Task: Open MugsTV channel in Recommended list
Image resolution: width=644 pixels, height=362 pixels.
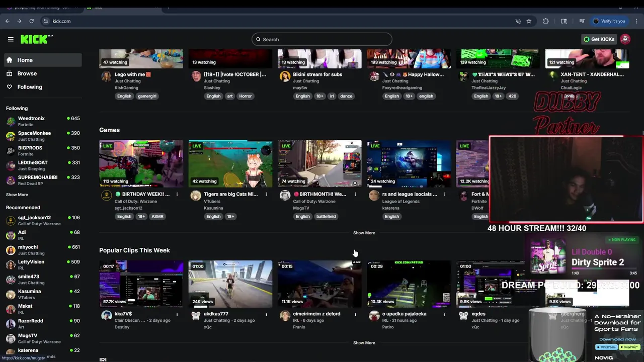Action: point(43,338)
